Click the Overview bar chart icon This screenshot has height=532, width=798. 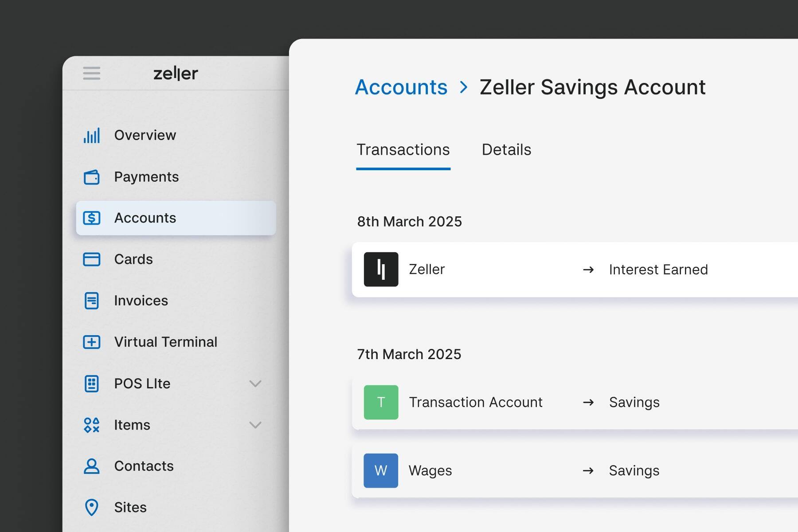click(x=92, y=135)
